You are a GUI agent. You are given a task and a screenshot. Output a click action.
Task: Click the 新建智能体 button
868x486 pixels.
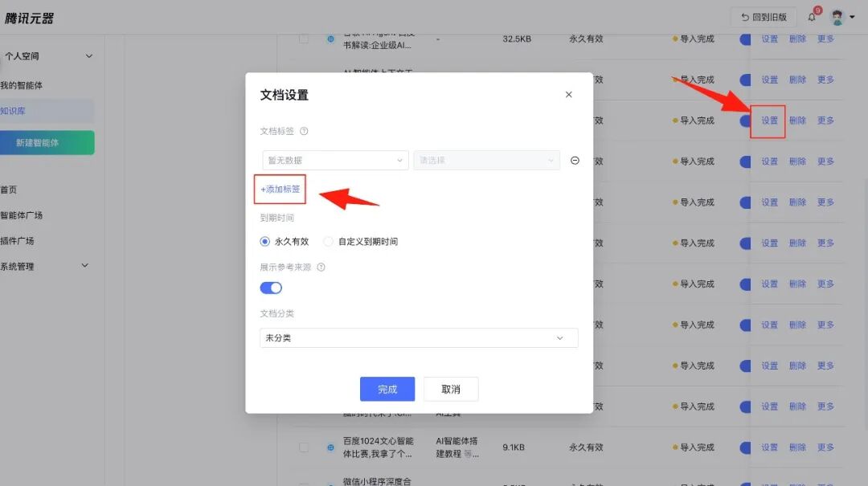click(x=47, y=143)
